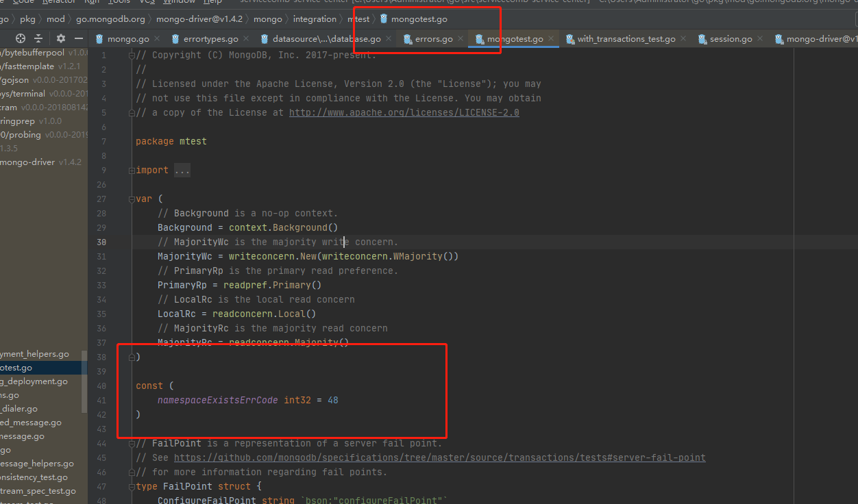Click 'Background = context.Background()' line
Screen dimensions: 858x504
pos(248,227)
